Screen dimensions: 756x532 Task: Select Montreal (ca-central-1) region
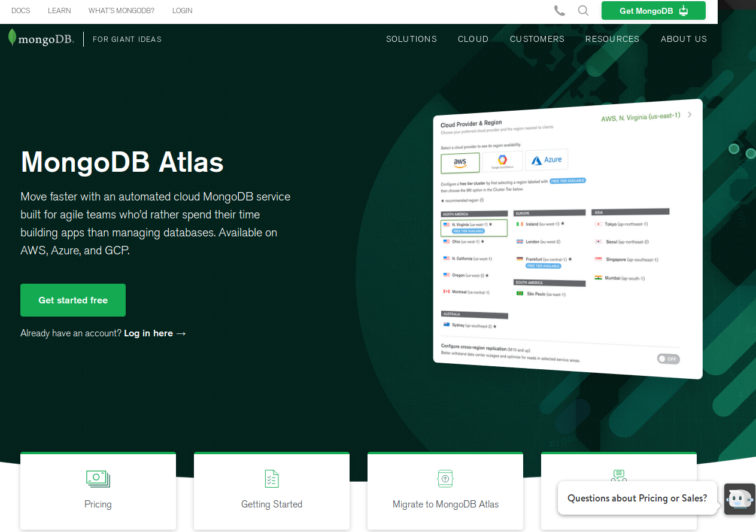click(x=466, y=292)
